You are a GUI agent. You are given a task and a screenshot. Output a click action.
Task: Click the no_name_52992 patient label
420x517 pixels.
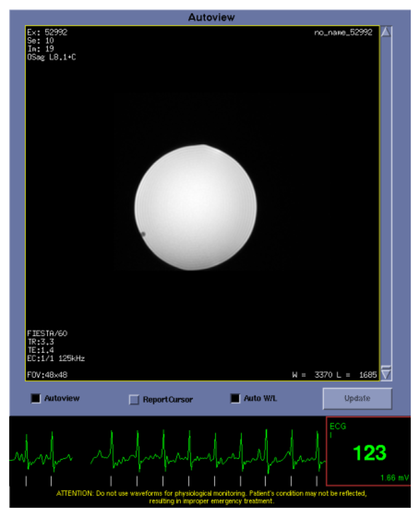pyautogui.click(x=343, y=33)
